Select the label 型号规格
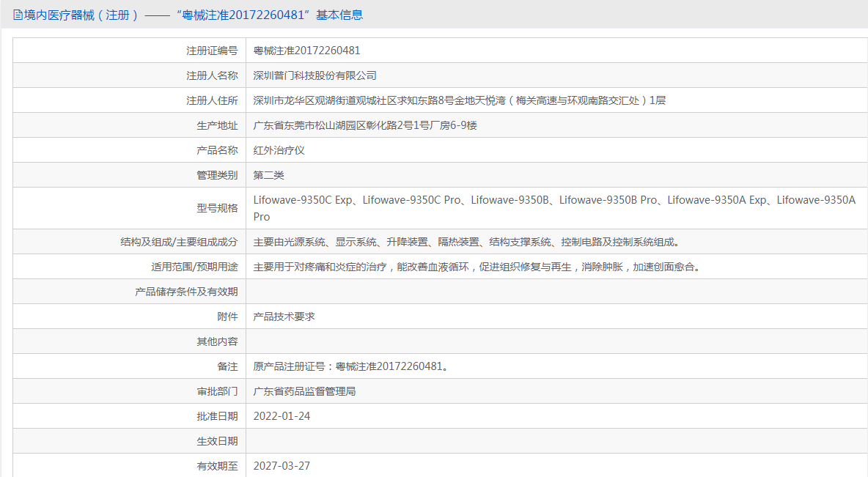This screenshot has height=477, width=868. coord(217,208)
